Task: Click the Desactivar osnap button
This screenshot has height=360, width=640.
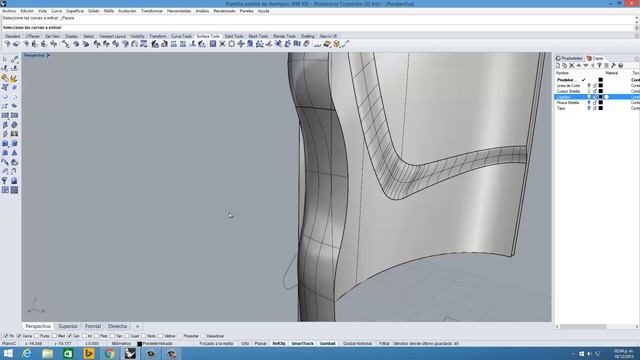Action: click(215, 336)
